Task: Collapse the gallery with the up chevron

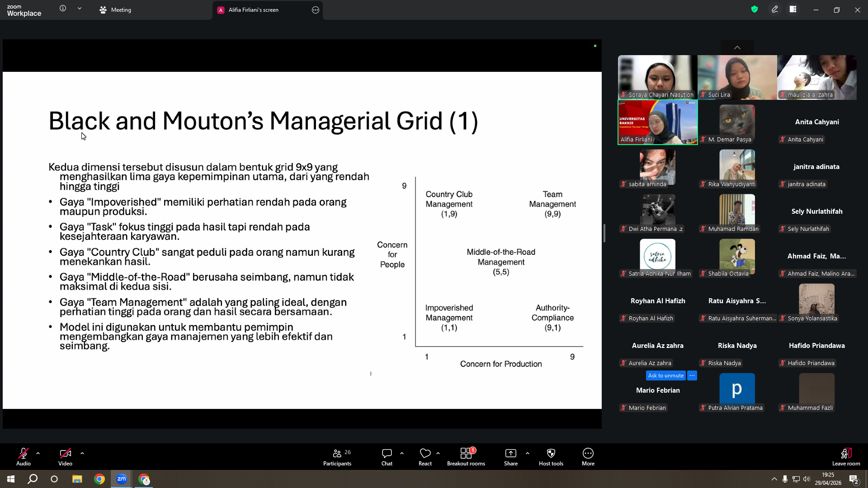Action: click(737, 47)
